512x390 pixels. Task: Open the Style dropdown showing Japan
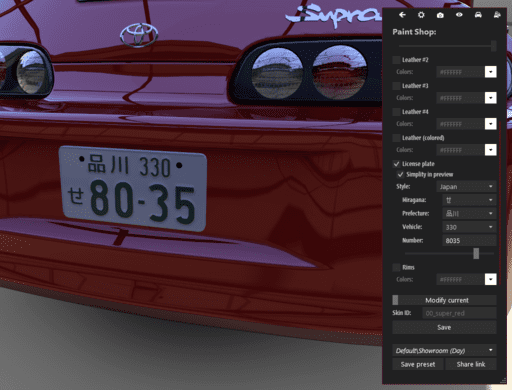466,187
